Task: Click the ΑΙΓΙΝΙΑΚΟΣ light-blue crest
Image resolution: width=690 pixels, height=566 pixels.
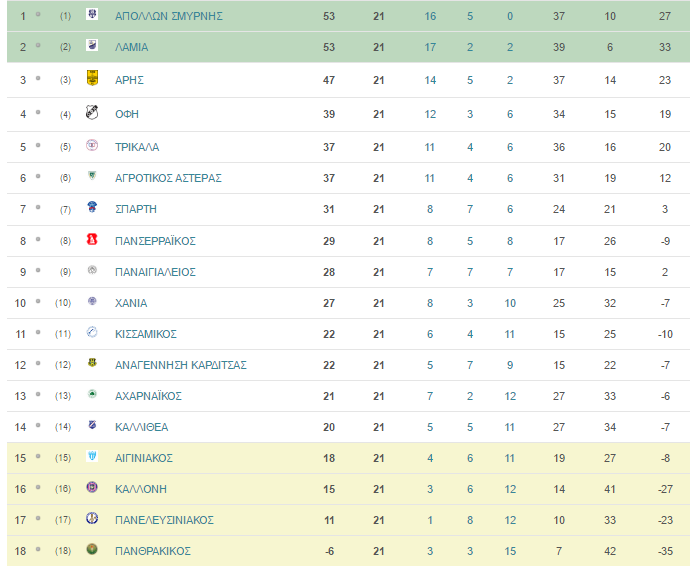Action: 92,456
